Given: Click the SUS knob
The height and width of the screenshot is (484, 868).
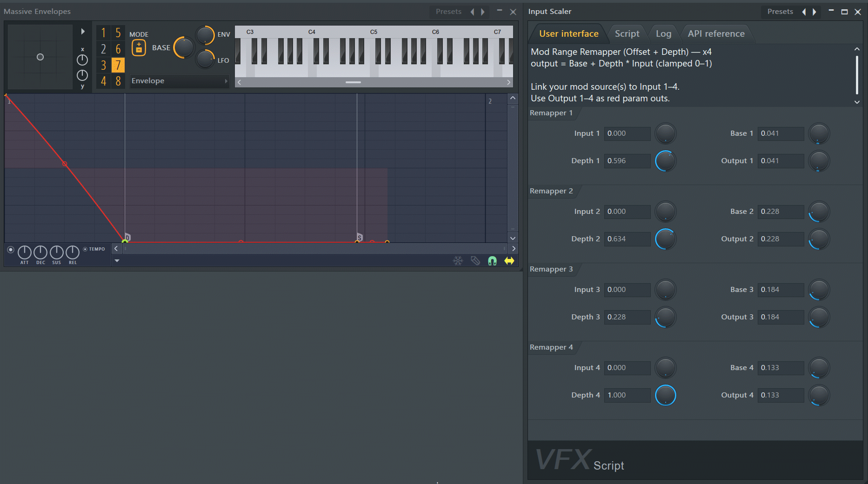Looking at the screenshot, I should click(56, 252).
